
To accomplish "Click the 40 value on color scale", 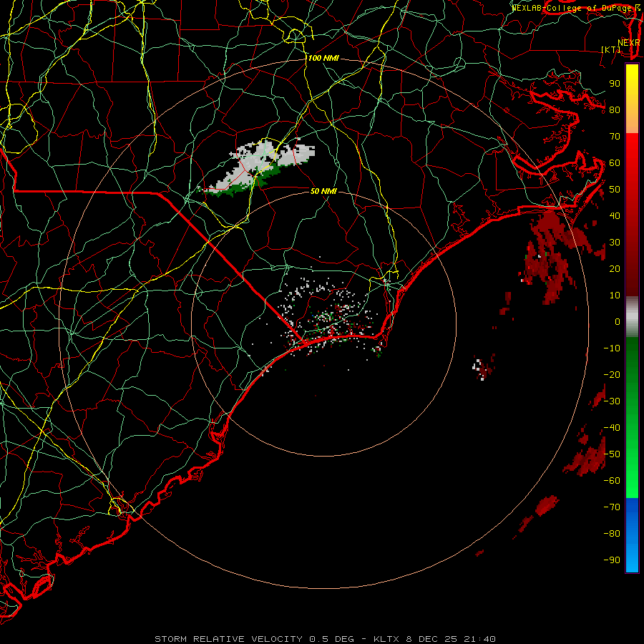I will (x=615, y=216).
